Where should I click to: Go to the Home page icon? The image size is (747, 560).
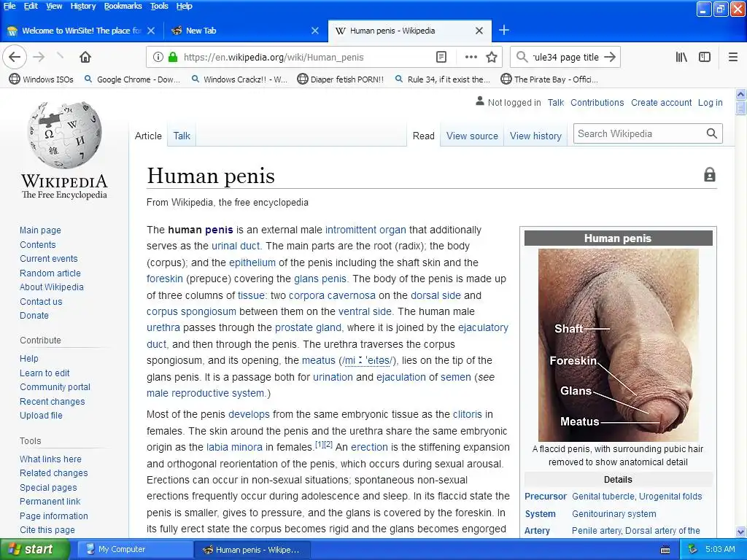[x=85, y=57]
